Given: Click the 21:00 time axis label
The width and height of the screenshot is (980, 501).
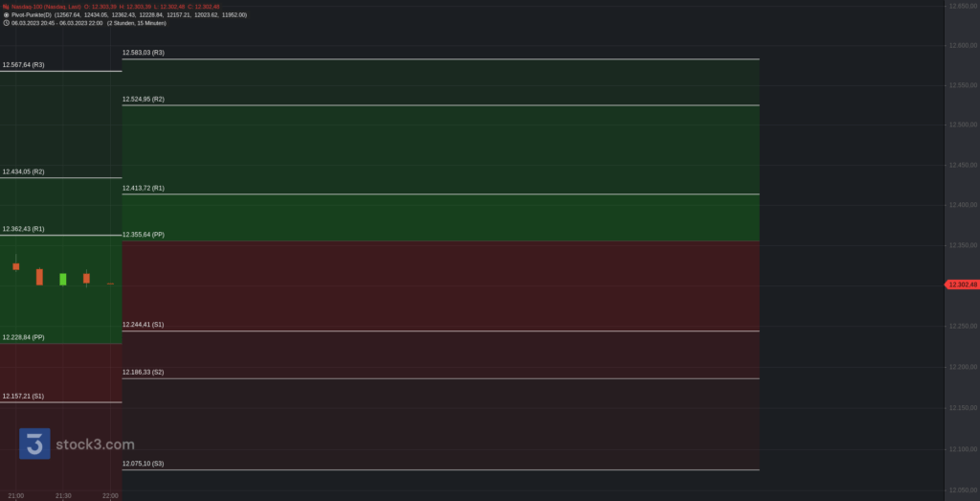Looking at the screenshot, I should pos(15,496).
